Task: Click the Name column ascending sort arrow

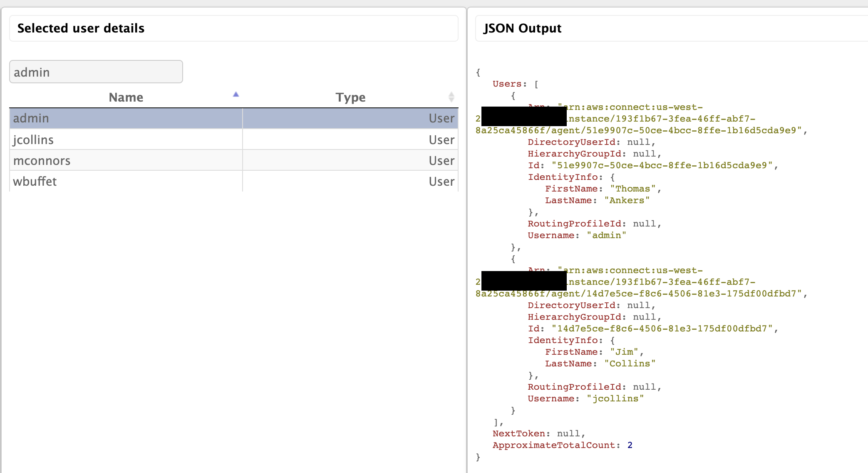Action: point(236,95)
